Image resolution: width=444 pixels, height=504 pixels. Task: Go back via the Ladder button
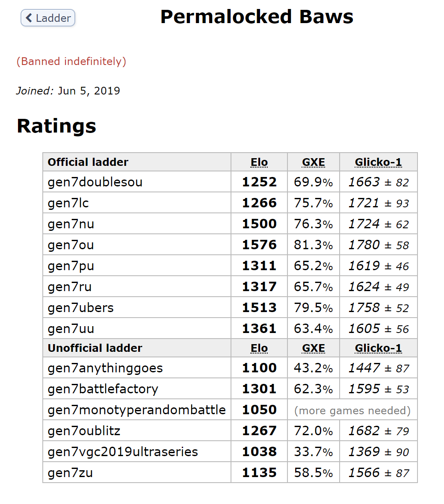pos(48,18)
